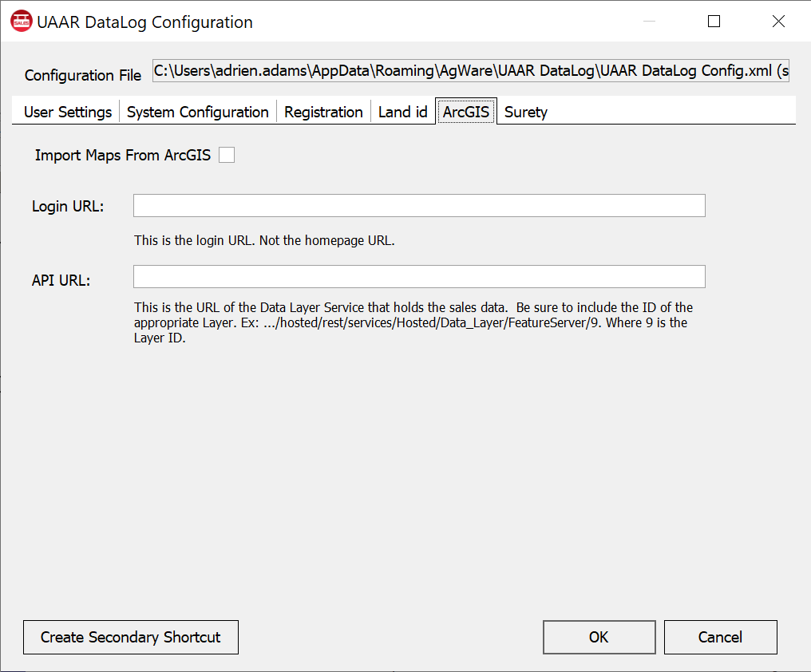This screenshot has height=672, width=811.
Task: Click the 'Configuration File' label
Action: click(83, 75)
